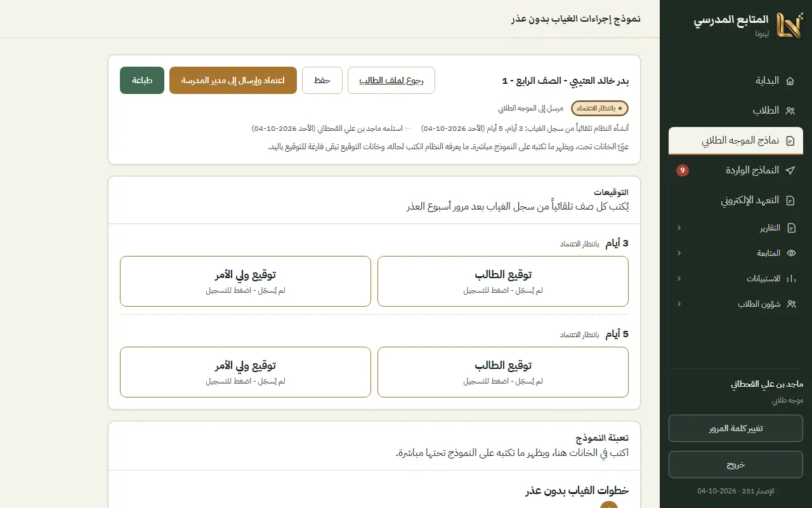Click the students icon beside الطلاب

click(x=790, y=110)
